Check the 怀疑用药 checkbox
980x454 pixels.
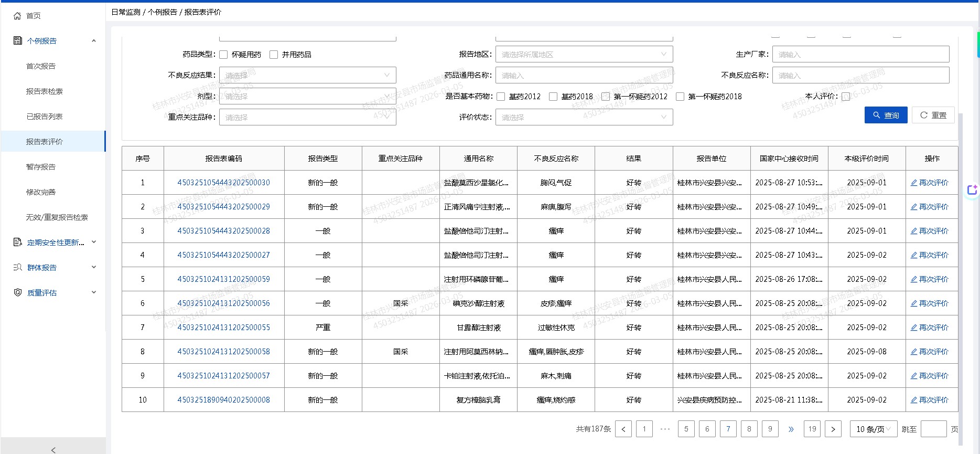224,55
